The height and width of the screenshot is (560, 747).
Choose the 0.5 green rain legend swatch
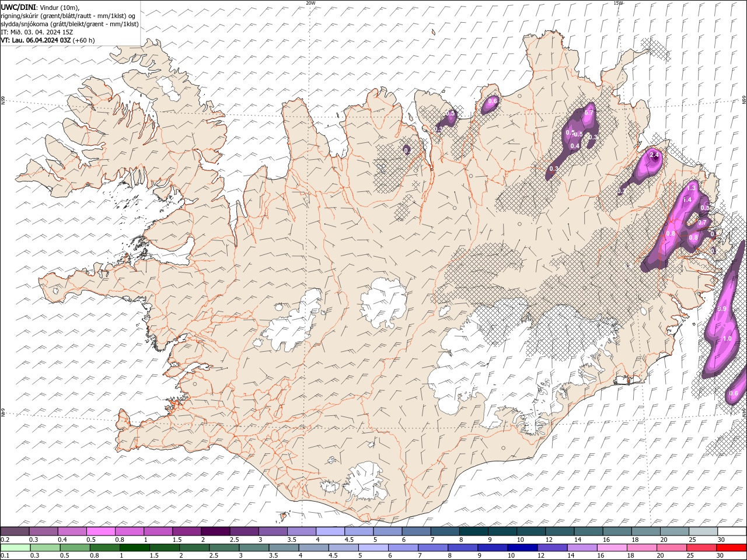(74, 547)
